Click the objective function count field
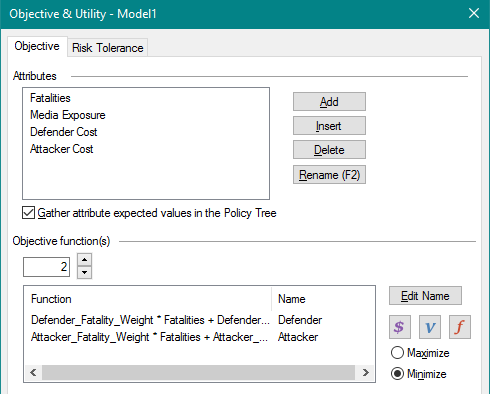 click(46, 267)
